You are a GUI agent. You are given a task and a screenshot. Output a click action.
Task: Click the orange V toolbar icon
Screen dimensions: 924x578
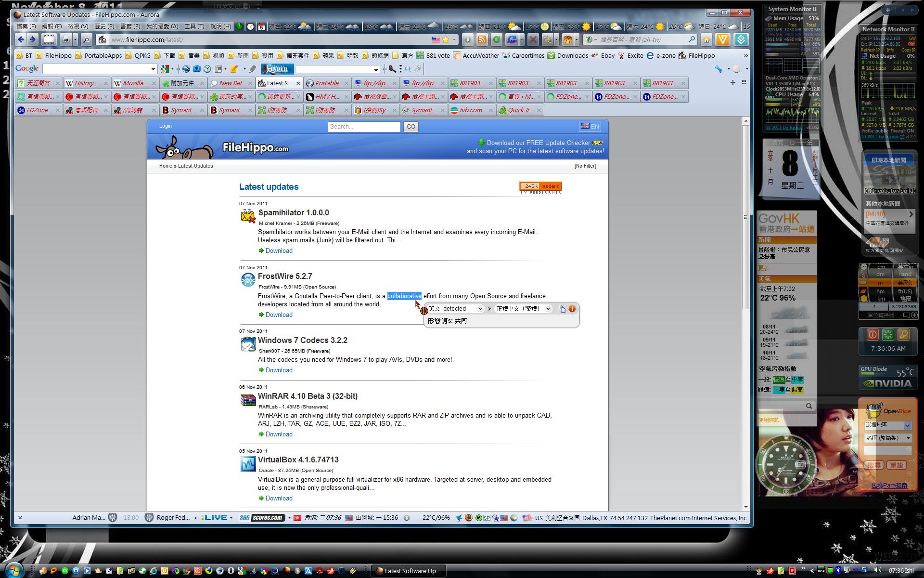722,39
